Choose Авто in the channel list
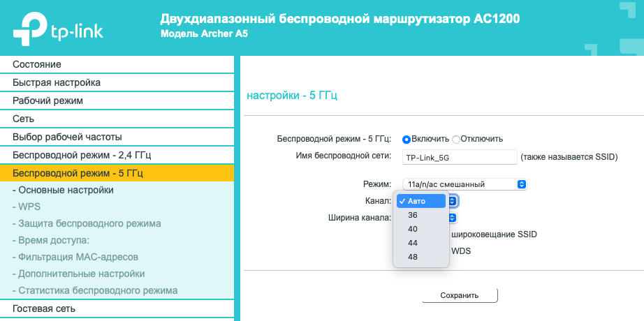 click(x=421, y=201)
